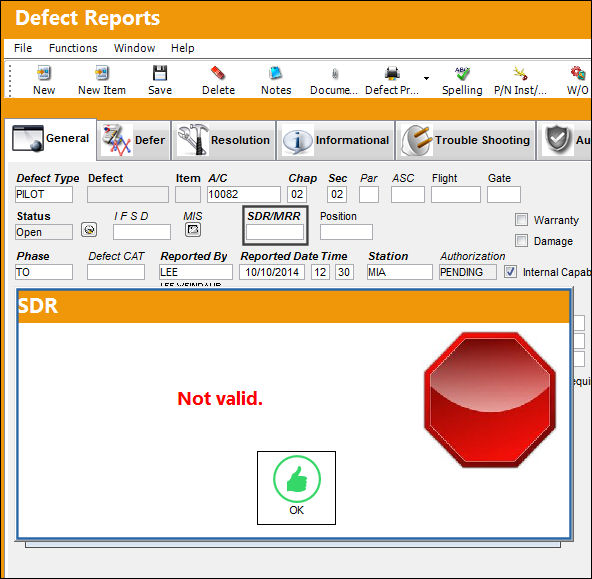Click the empty Defect CAT field
Viewport: 592px width, 579px height.
pos(116,272)
